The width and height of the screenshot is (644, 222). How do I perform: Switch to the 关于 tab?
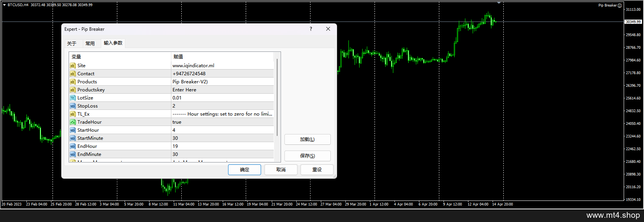72,43
